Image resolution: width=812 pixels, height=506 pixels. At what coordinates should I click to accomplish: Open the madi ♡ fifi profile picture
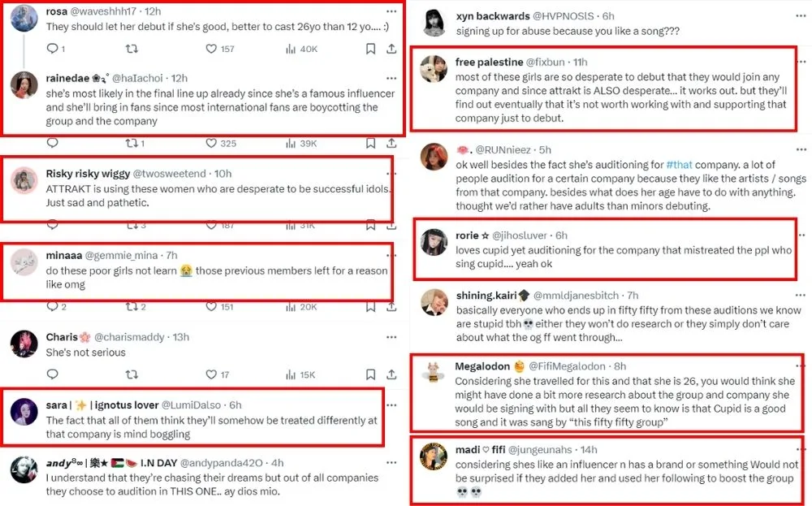(434, 456)
